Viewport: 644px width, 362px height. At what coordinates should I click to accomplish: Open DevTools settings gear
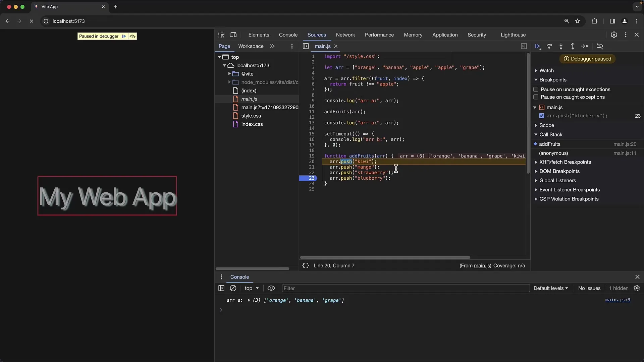[614, 35]
